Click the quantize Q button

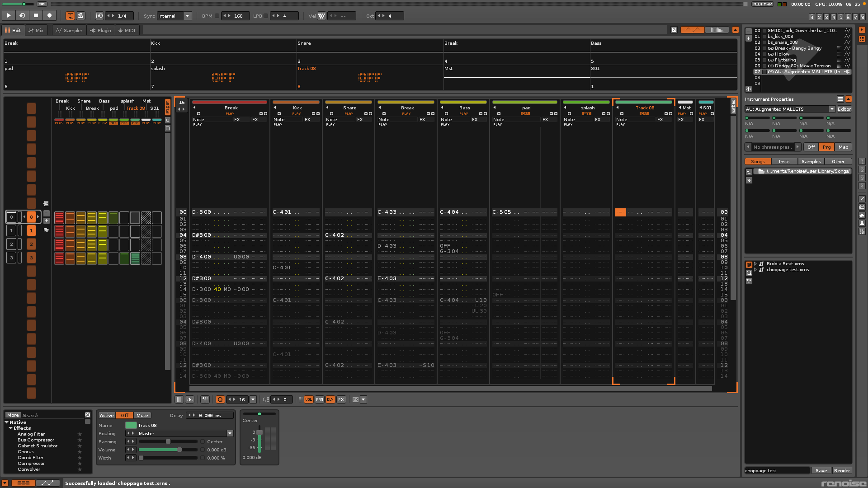pos(220,399)
